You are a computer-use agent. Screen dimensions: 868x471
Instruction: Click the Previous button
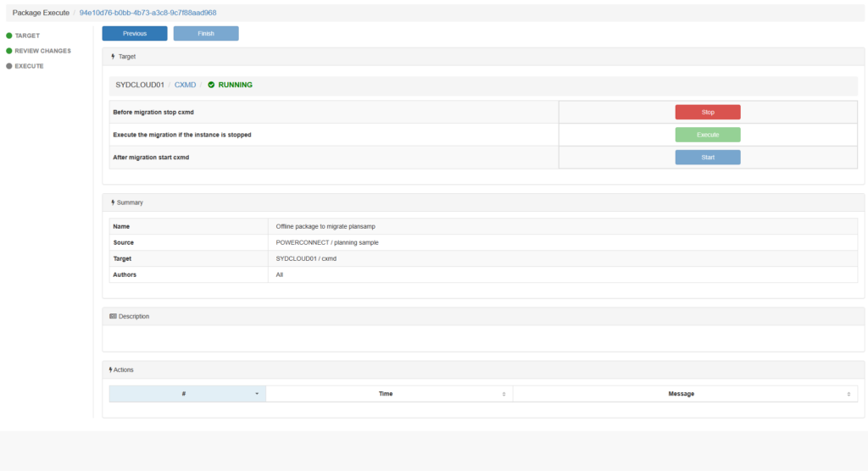point(135,33)
